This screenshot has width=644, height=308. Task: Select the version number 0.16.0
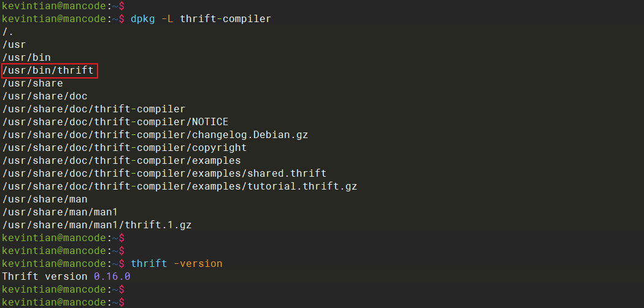[112, 276]
